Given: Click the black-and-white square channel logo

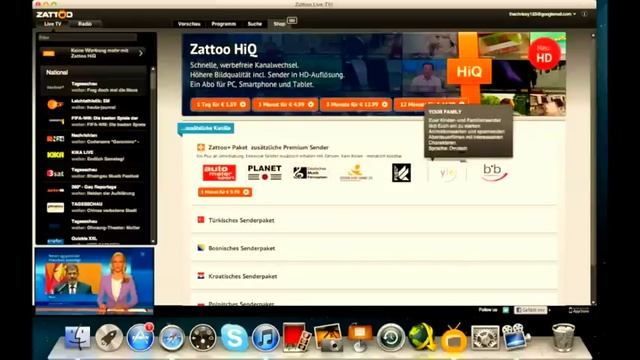Looking at the screenshot, I should pyautogui.click(x=402, y=173).
